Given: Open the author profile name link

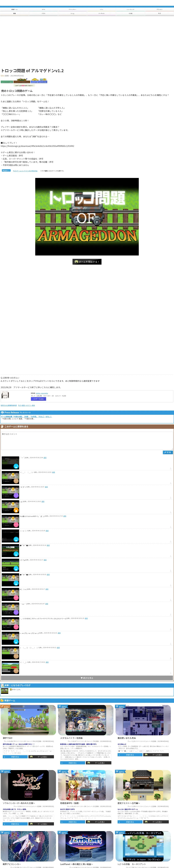Looking at the screenshot, I should pyautogui.click(x=42, y=393).
